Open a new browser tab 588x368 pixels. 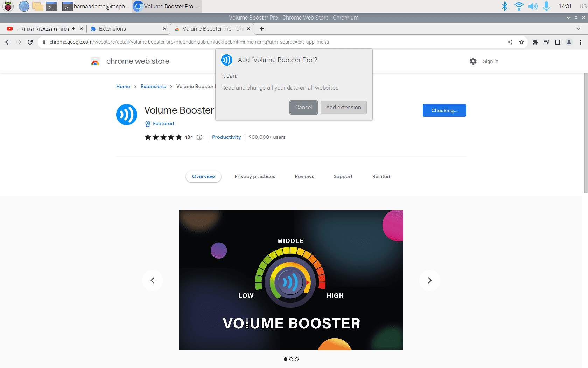click(262, 29)
